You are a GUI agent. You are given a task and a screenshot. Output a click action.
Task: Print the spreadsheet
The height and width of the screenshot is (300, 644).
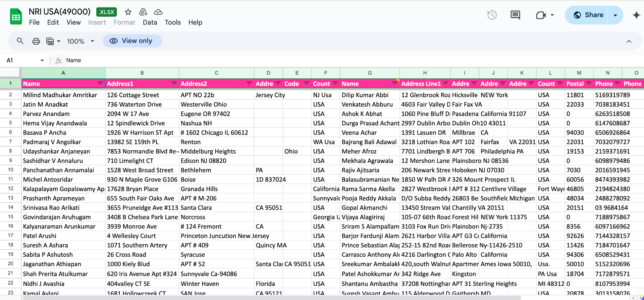point(36,41)
